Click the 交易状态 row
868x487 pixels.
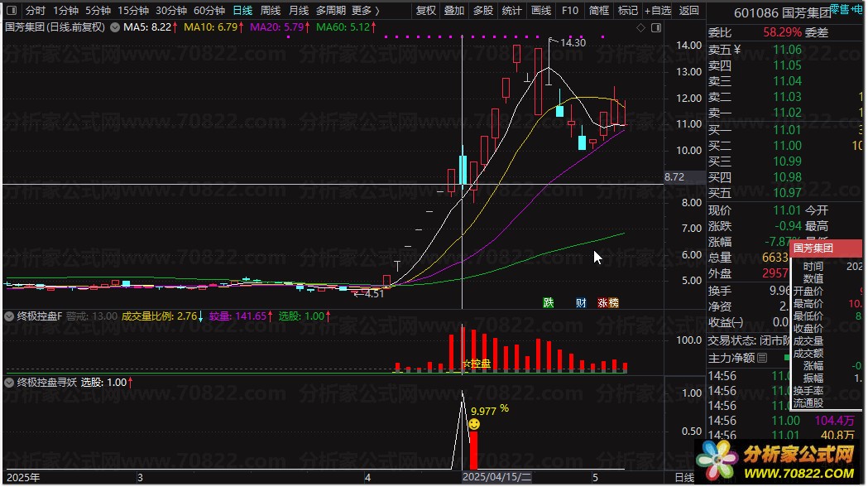750,340
